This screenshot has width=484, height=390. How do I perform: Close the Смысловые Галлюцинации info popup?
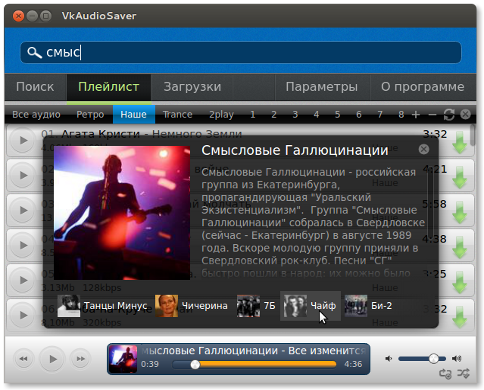click(x=424, y=149)
